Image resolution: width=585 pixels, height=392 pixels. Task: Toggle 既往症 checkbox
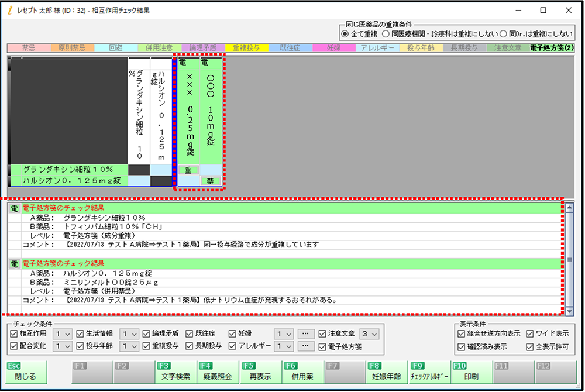click(x=189, y=333)
